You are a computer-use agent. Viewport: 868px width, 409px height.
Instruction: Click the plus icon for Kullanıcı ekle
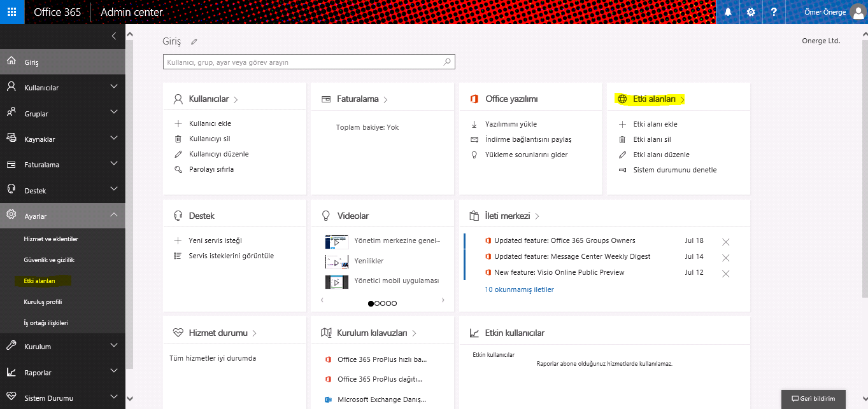[178, 124]
